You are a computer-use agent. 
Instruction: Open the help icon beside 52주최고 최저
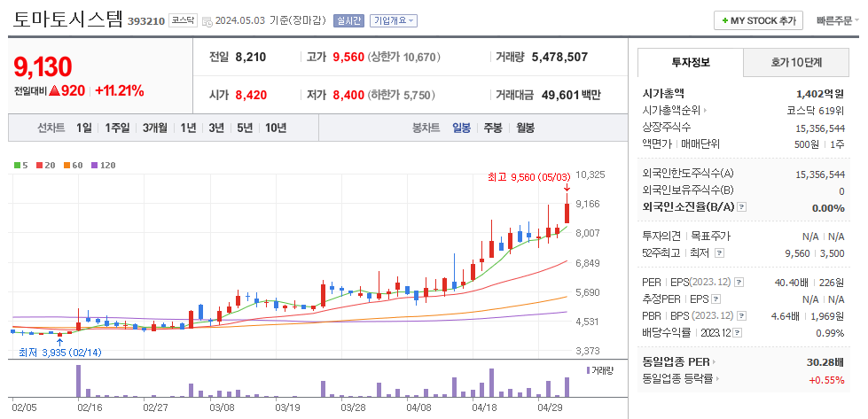719,253
